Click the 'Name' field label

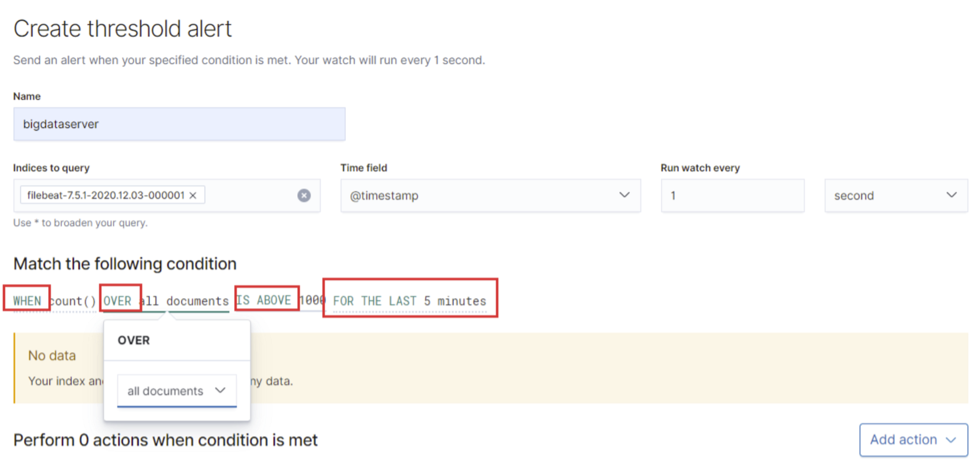click(x=27, y=96)
